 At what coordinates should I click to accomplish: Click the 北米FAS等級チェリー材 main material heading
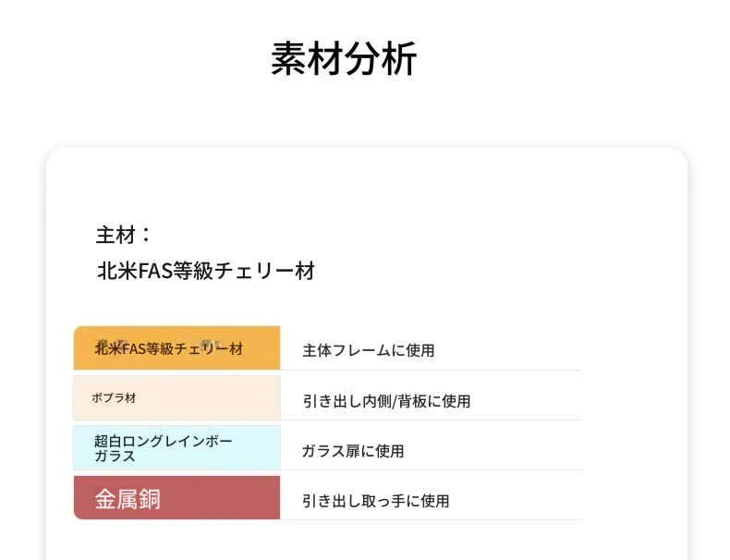[206, 271]
